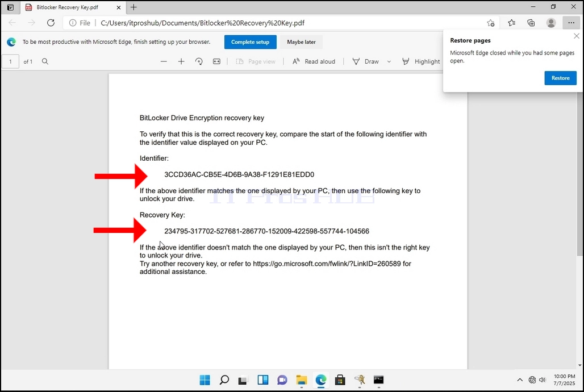Click the go.microsoft.com fwlink URL text

pos(327,264)
